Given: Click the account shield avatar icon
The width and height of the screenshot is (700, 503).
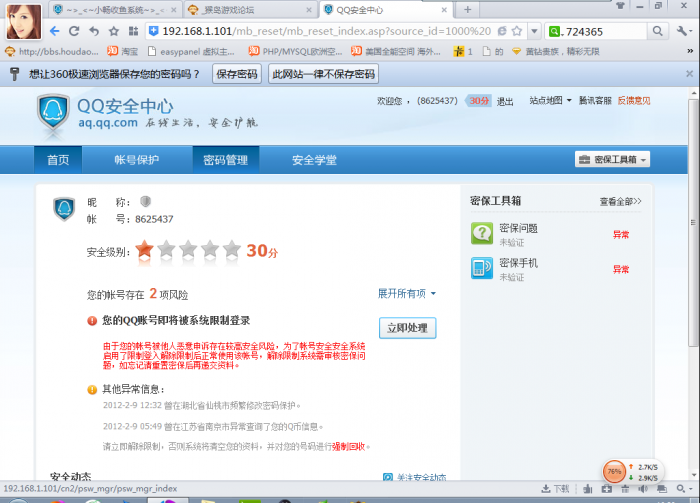Looking at the screenshot, I should pyautogui.click(x=64, y=209).
